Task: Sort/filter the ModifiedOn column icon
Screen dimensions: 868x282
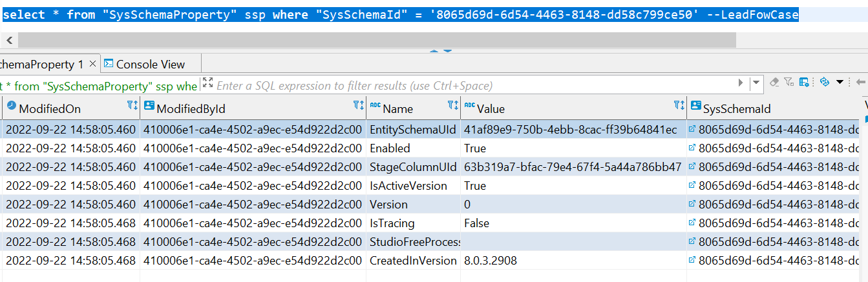Action: (132, 105)
